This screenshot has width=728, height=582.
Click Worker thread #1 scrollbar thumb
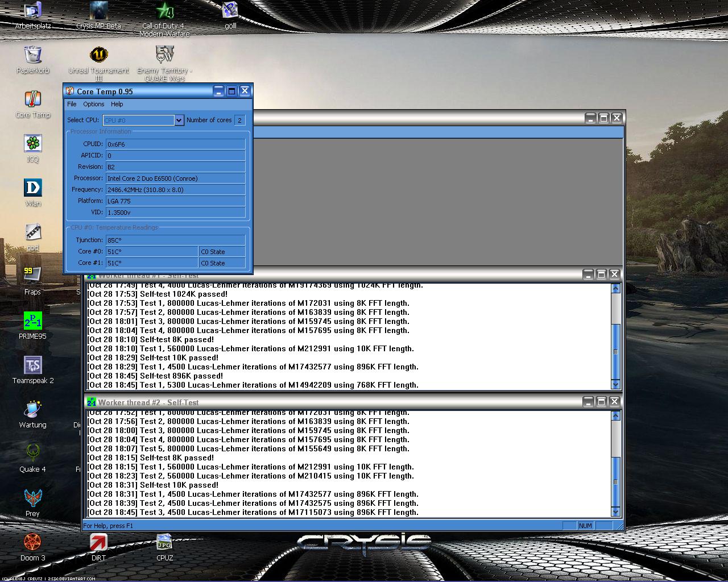615,352
